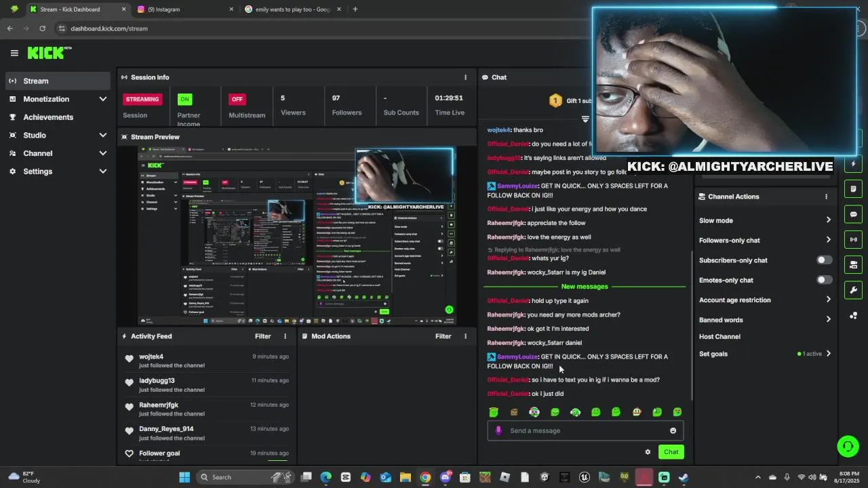The height and width of the screenshot is (488, 868).
Task: Open Steam from the taskbar
Action: point(684,477)
